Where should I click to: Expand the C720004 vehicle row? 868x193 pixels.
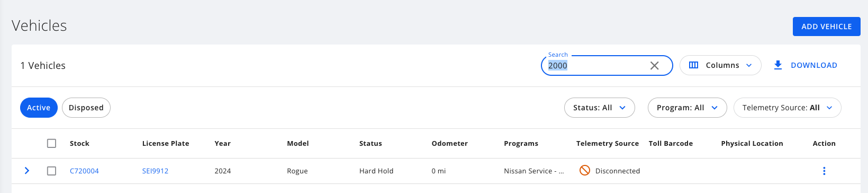pyautogui.click(x=27, y=171)
